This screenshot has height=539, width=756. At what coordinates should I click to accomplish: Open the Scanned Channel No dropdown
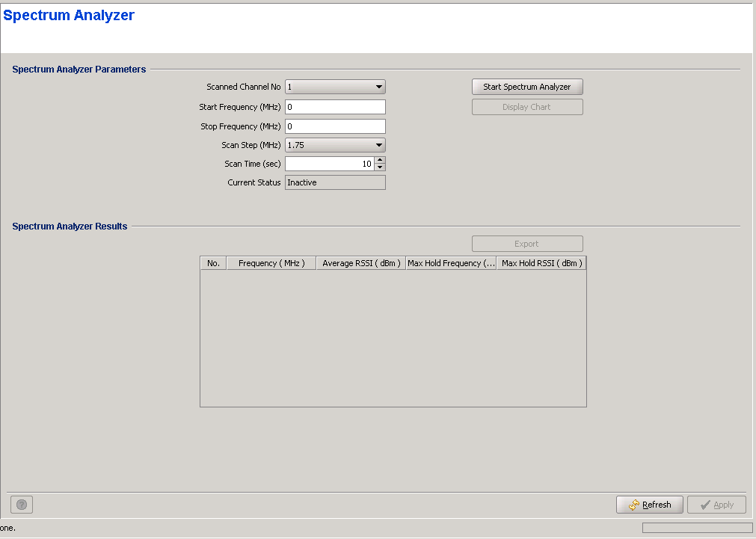[335, 87]
